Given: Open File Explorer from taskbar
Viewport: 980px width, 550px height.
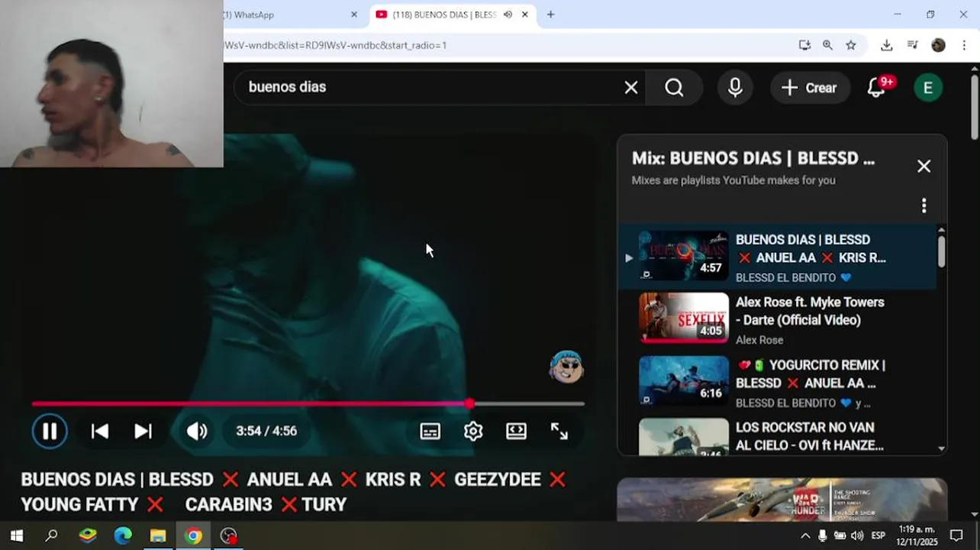Looking at the screenshot, I should point(158,535).
